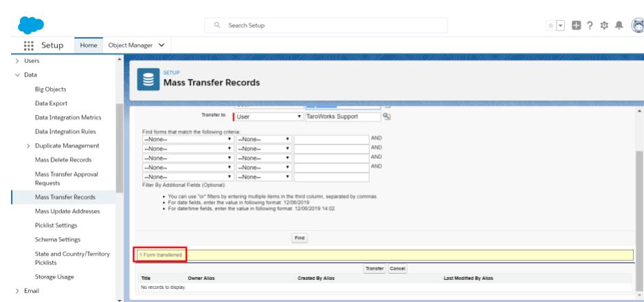Image resolution: width=644 pixels, height=302 pixels.
Task: Open Mass Transfer Approval Requests
Action: (x=67, y=179)
